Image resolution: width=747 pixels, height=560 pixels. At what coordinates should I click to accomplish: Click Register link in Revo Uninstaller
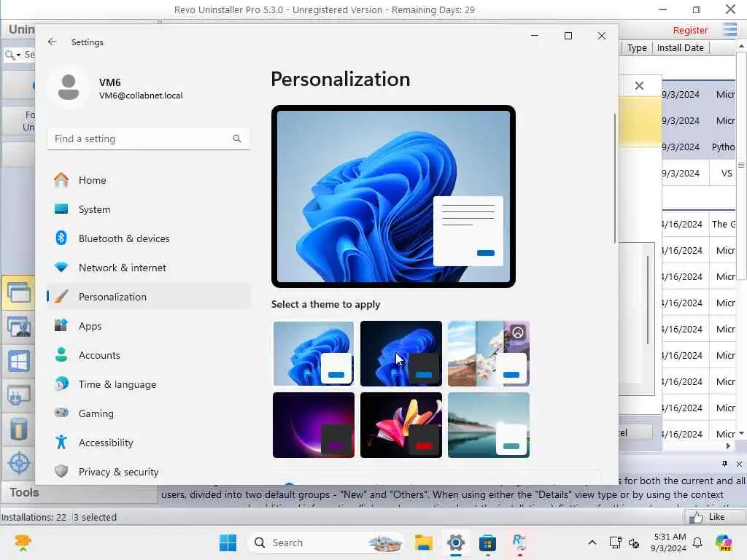(690, 30)
